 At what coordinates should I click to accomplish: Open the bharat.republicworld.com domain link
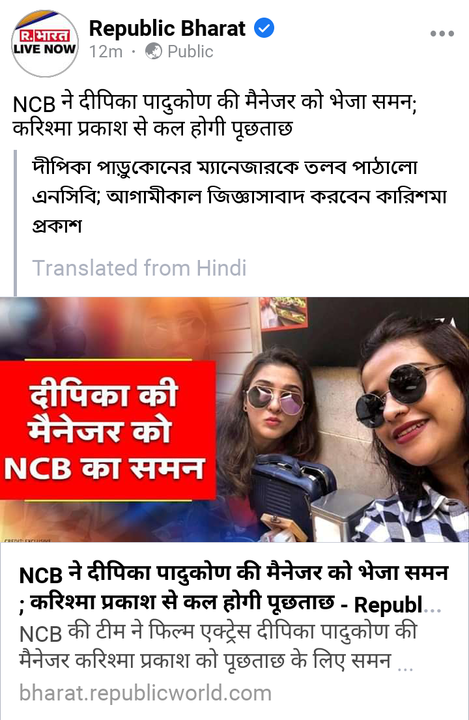pos(145,693)
